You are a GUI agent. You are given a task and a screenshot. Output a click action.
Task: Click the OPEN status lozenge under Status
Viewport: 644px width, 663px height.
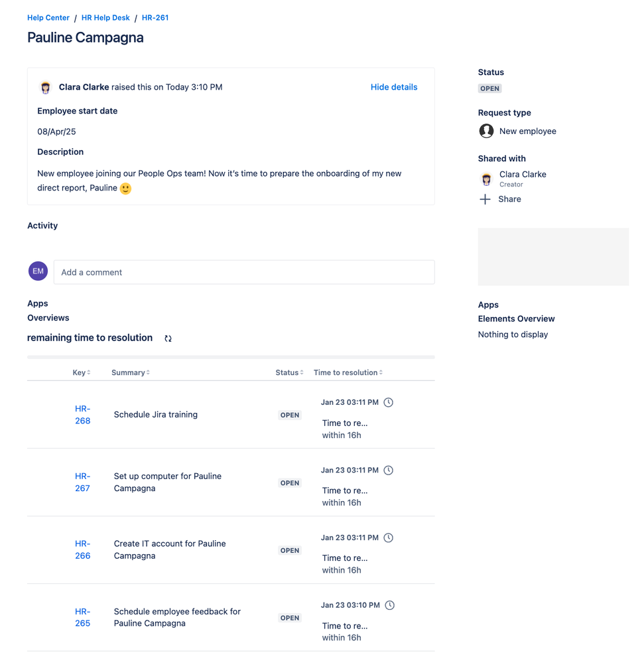[489, 88]
